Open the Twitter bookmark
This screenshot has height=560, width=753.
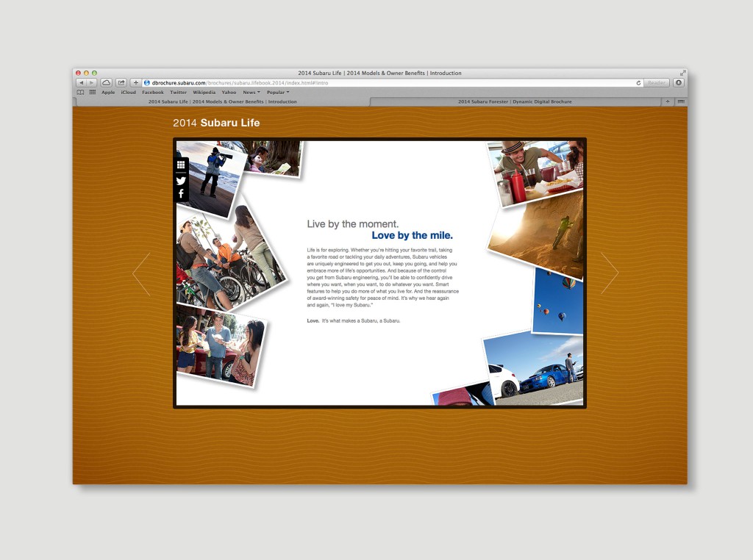[178, 92]
